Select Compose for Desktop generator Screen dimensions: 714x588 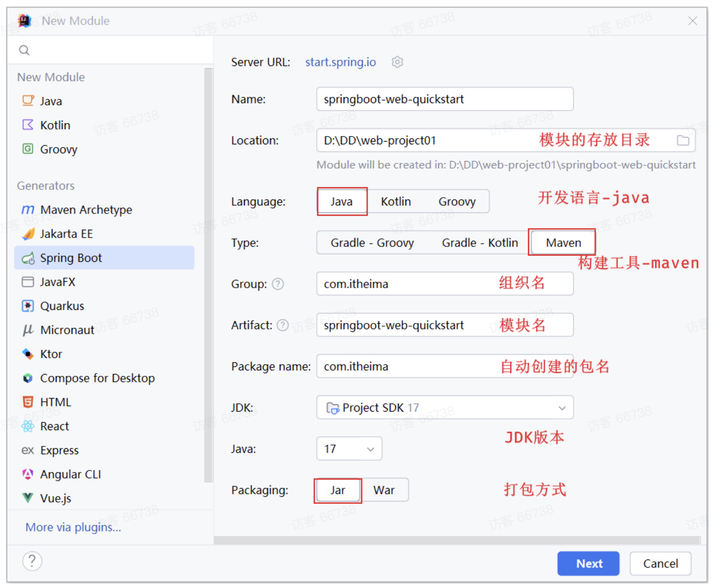tap(104, 378)
